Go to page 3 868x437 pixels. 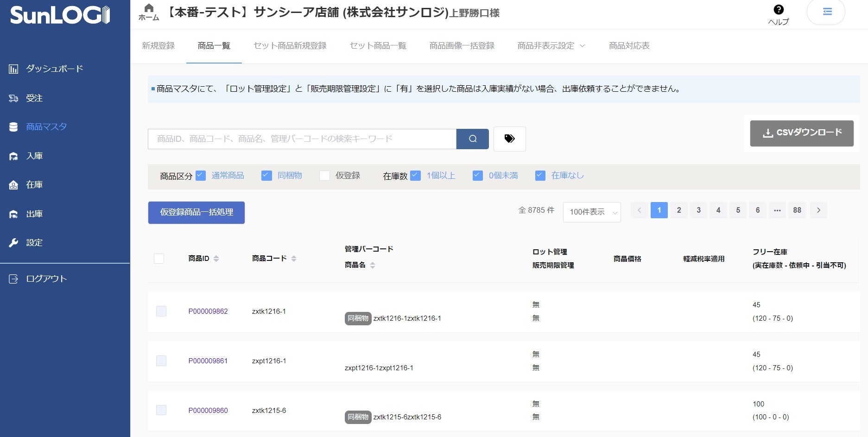[x=698, y=210]
